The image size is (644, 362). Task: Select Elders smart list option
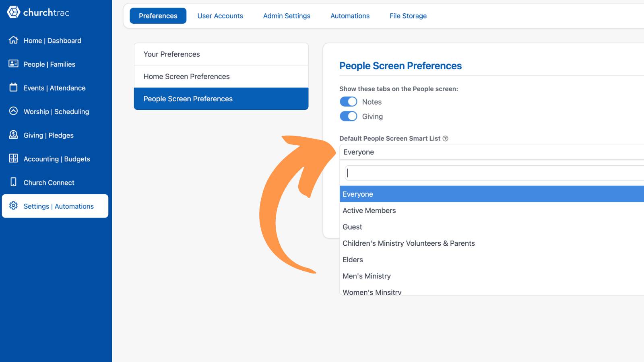click(491, 260)
